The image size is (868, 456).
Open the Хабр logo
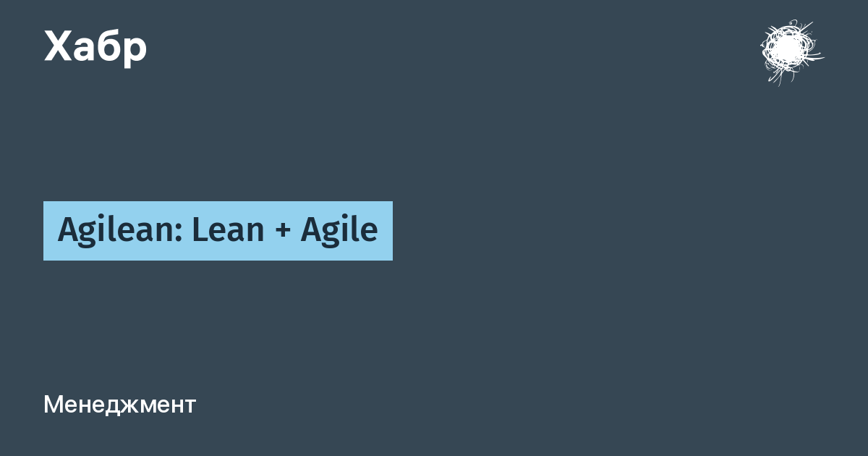click(95, 48)
